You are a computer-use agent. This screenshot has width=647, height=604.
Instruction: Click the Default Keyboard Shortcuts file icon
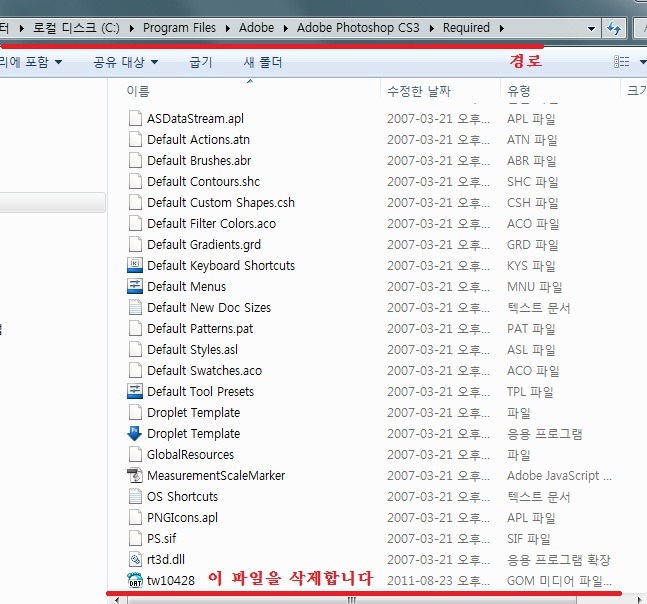coord(135,265)
